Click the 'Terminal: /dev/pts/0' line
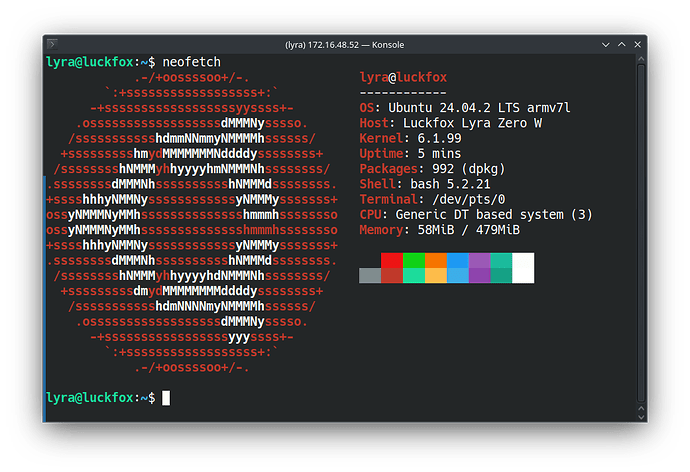 pos(432,199)
